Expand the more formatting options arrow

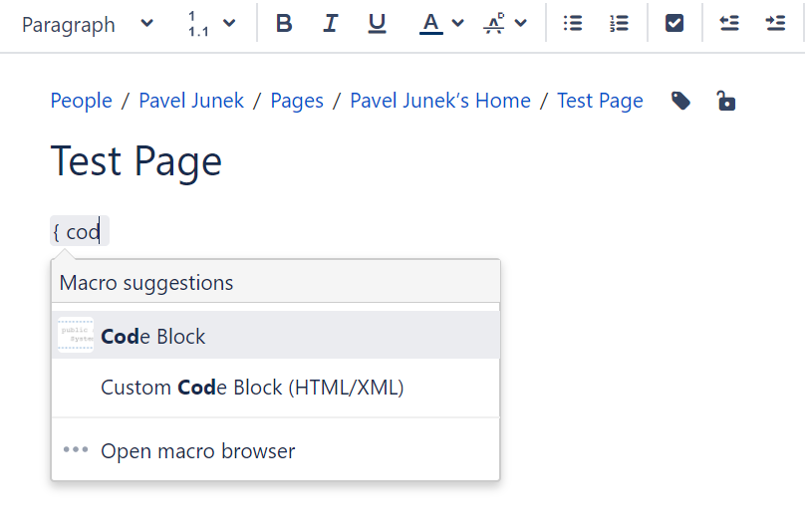pos(521,23)
